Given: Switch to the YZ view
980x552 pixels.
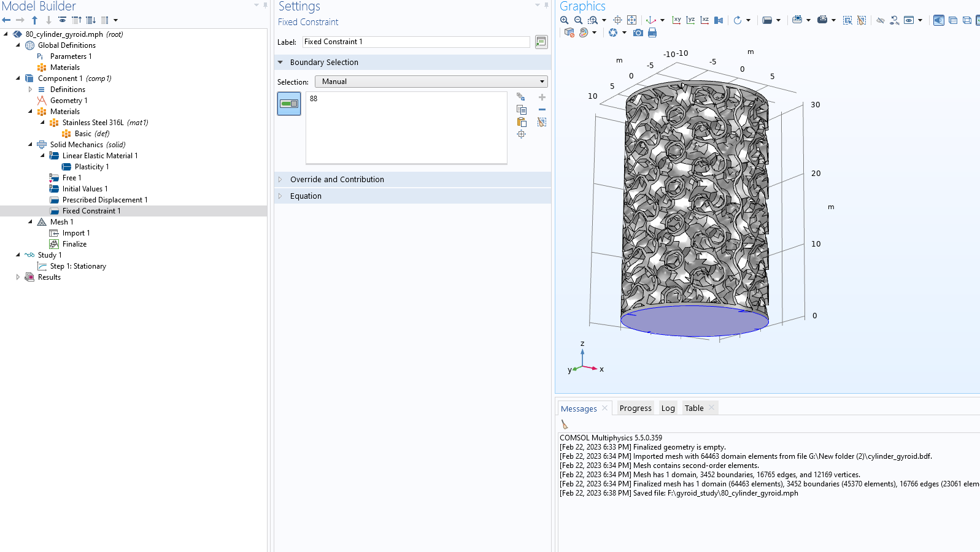Looking at the screenshot, I should (690, 20).
